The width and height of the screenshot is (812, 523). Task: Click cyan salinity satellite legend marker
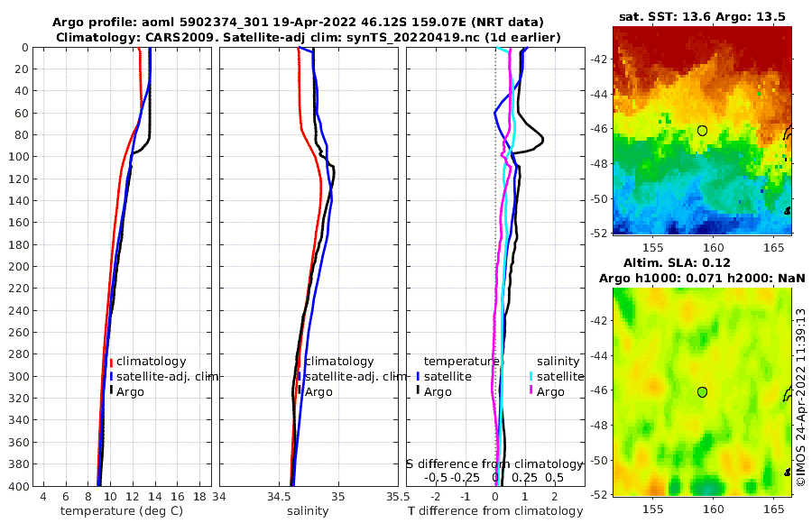click(x=531, y=376)
